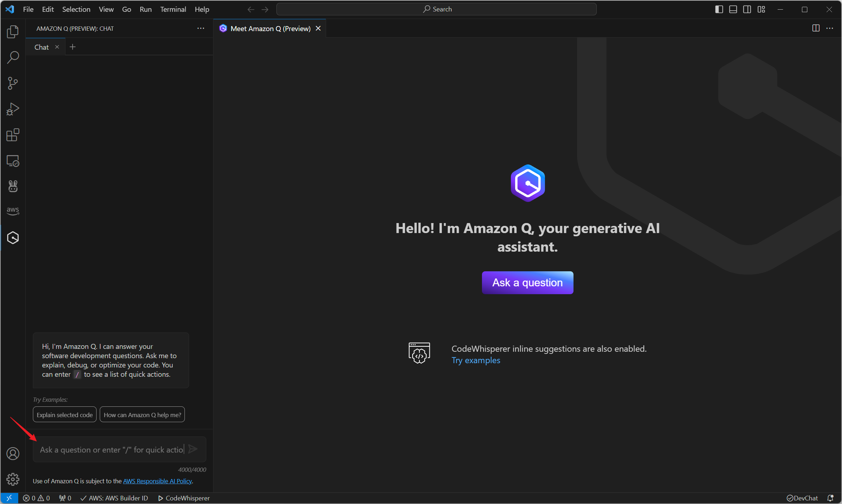The height and width of the screenshot is (504, 842).
Task: Click AWS: AWS Builder ID status item
Action: pyautogui.click(x=114, y=498)
